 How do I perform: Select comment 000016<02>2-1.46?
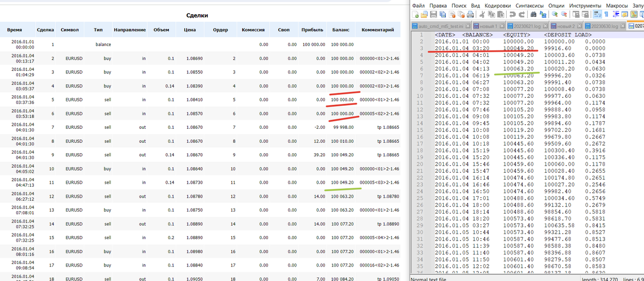[x=379, y=265]
